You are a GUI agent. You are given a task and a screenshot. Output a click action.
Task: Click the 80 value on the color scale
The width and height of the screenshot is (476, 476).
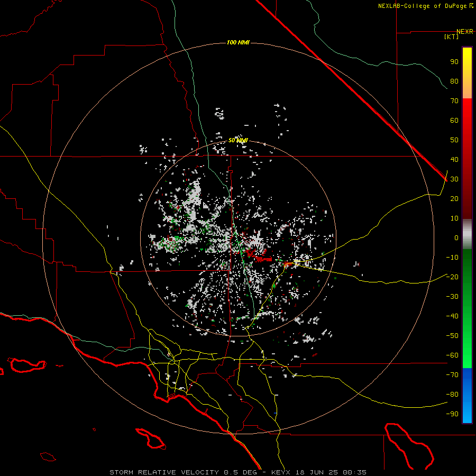(x=454, y=81)
